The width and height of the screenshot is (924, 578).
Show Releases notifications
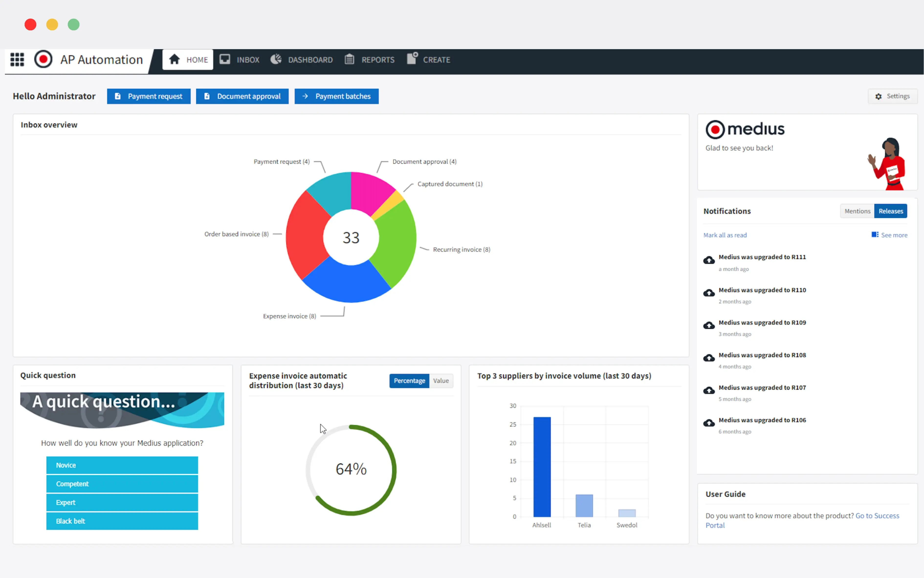(890, 211)
